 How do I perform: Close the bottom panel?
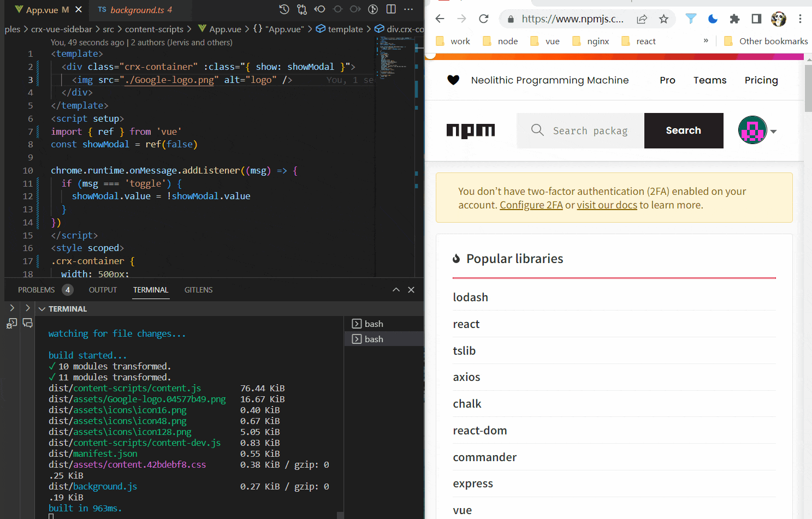(x=411, y=290)
